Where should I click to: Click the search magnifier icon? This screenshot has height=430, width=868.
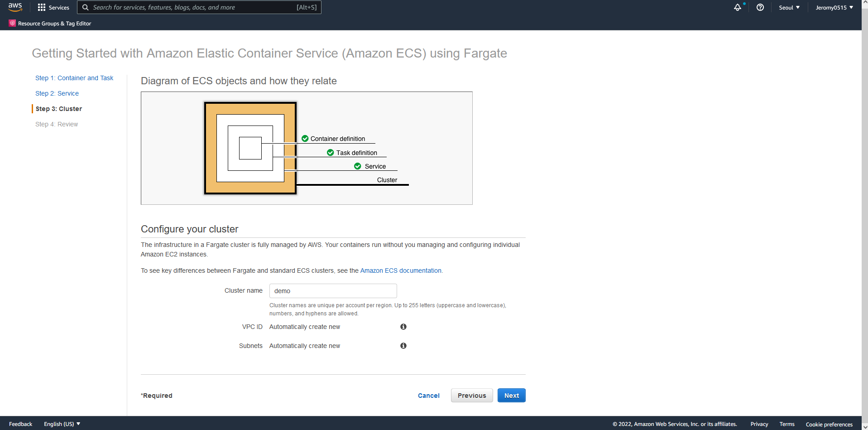[x=85, y=7]
